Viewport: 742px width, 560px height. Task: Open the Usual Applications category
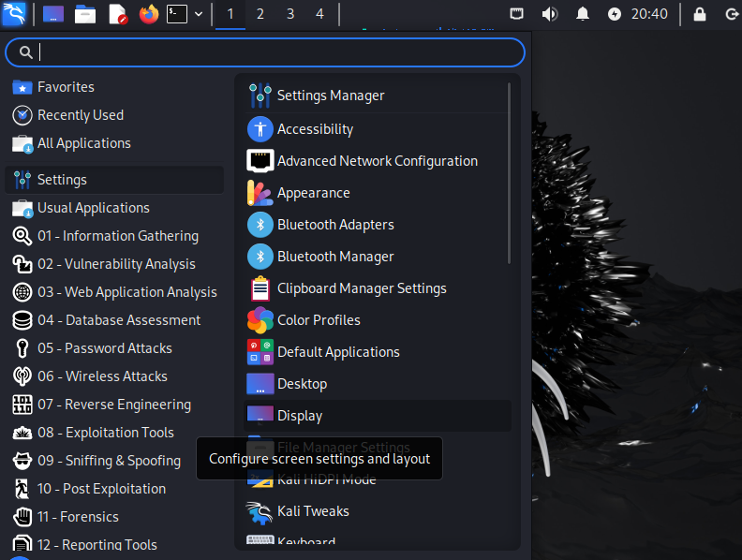coord(113,208)
